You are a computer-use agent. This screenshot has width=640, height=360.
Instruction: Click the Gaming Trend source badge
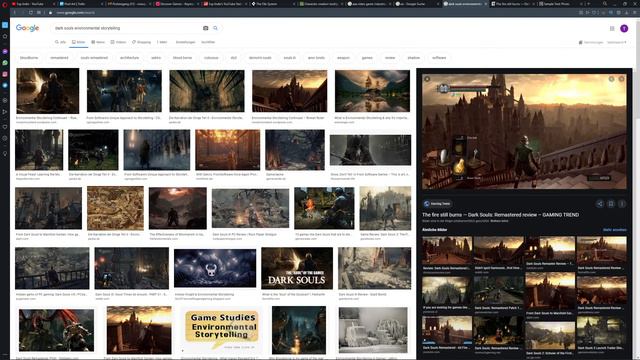[437, 204]
